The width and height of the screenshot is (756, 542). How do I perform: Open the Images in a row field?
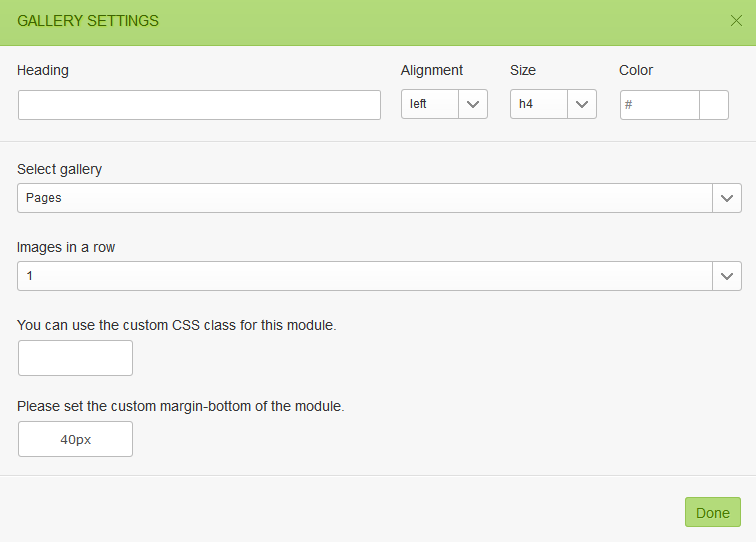coord(365,276)
